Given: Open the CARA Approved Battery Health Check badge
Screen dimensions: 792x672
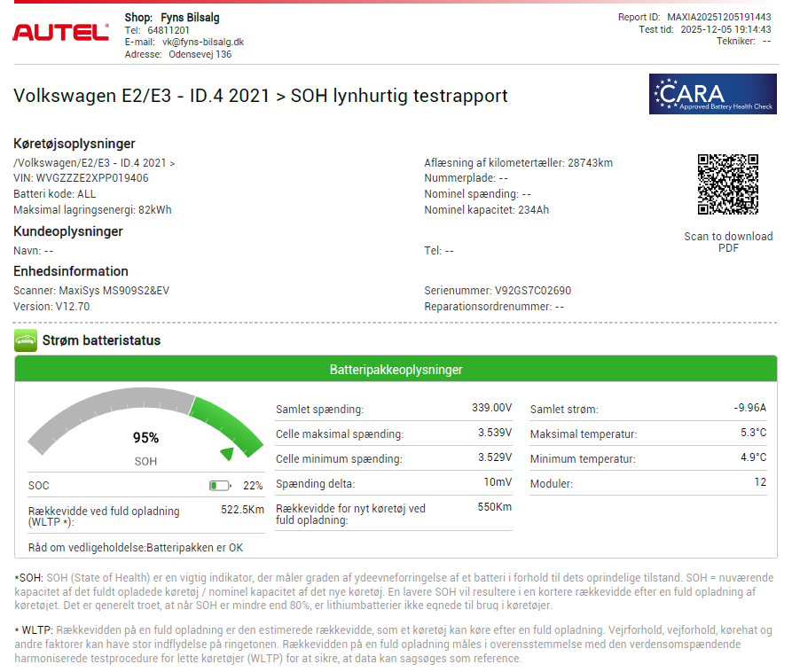Looking at the screenshot, I should (x=712, y=93).
